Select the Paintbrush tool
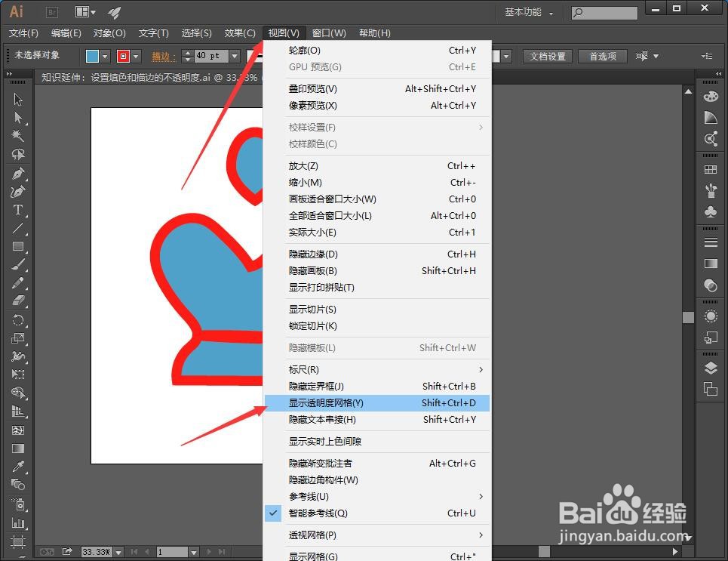 click(17, 264)
